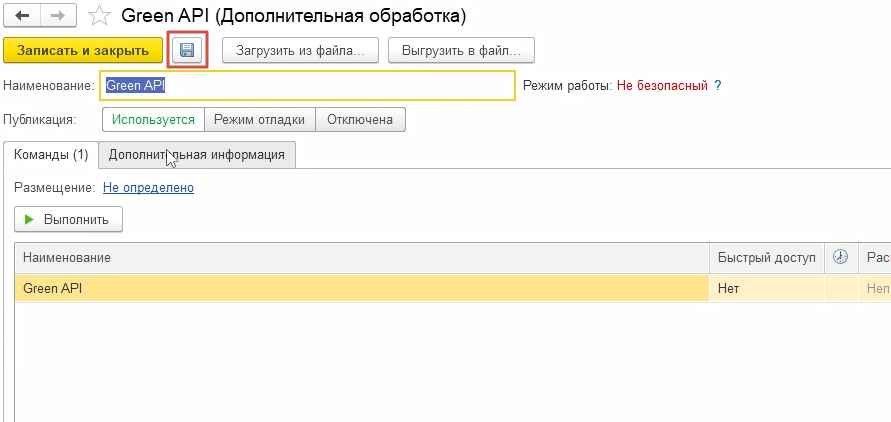Open the blue question mark help
Screen dimensions: 891x422
717,86
